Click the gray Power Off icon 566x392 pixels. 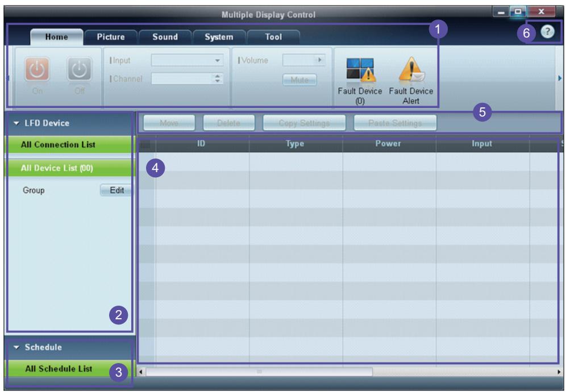pyautogui.click(x=80, y=69)
